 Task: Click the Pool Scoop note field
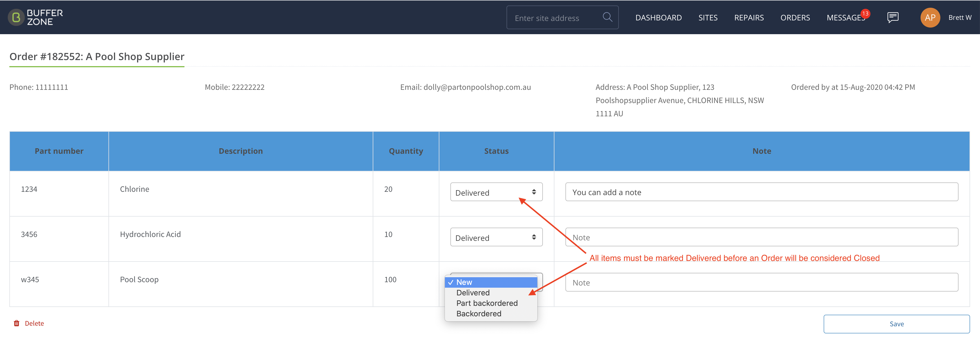point(762,282)
